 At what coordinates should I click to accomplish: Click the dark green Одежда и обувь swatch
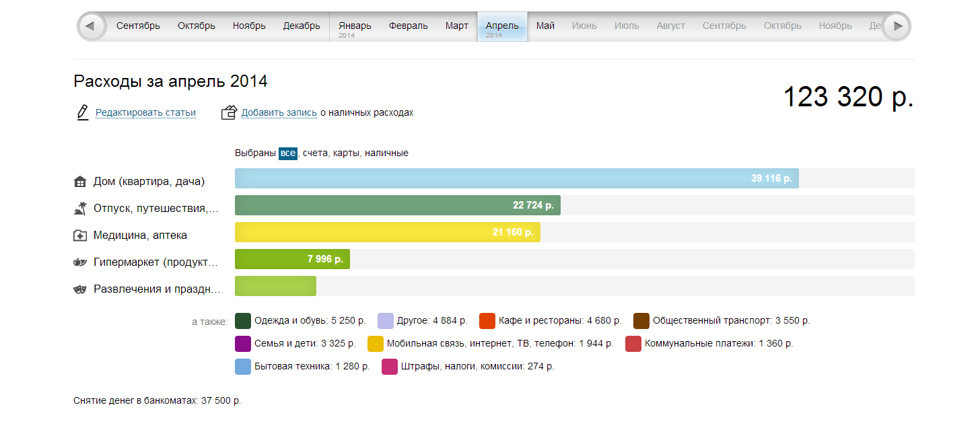pos(243,321)
